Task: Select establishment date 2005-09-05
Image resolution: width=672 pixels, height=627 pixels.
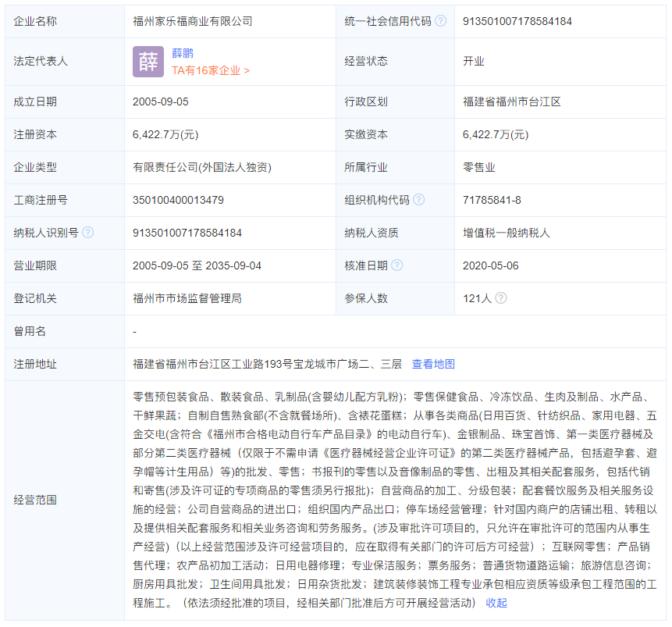Action: [161, 102]
